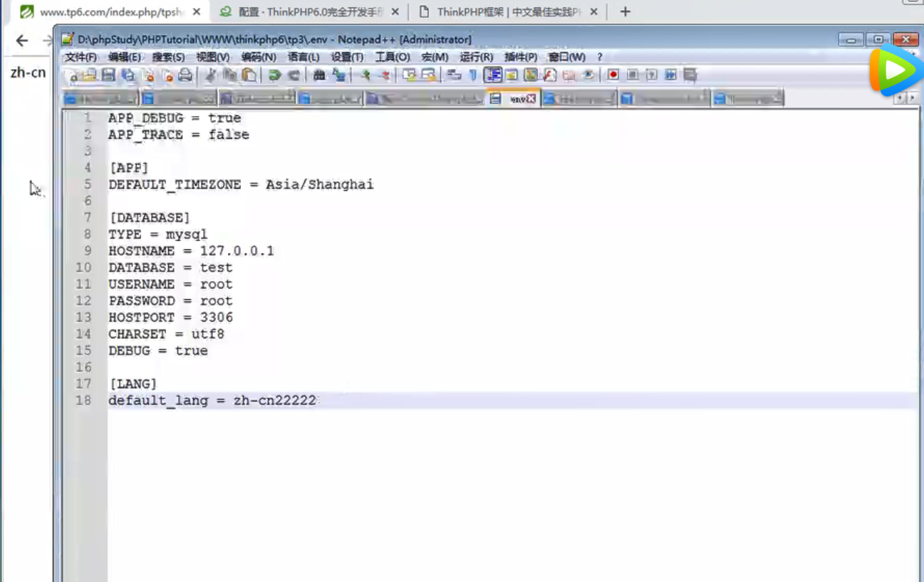Toggle the eye-shaped file monitoring icon
The width and height of the screenshot is (924, 582).
click(588, 75)
